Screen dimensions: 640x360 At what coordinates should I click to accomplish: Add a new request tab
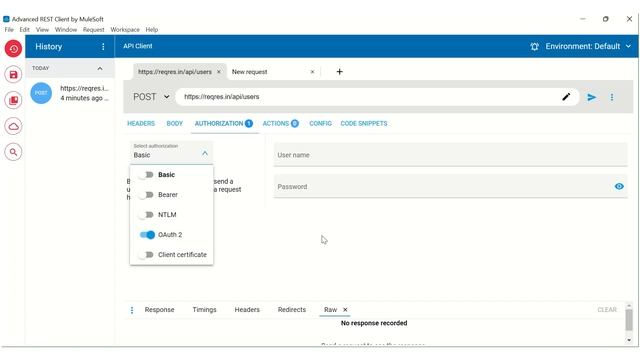pos(340,72)
